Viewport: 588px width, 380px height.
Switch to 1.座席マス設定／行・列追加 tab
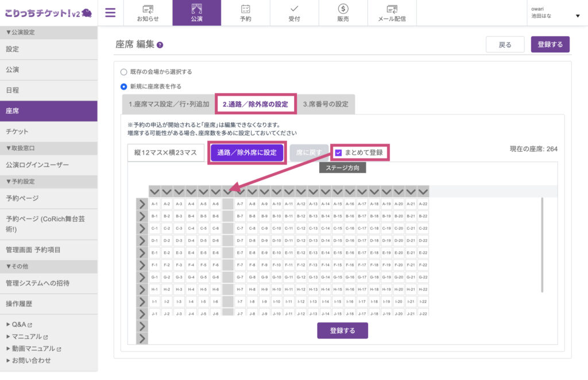point(169,105)
